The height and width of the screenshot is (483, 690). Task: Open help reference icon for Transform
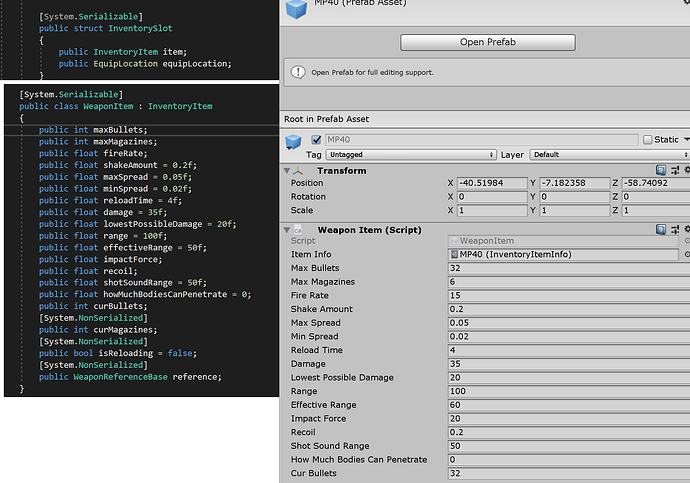tap(661, 171)
